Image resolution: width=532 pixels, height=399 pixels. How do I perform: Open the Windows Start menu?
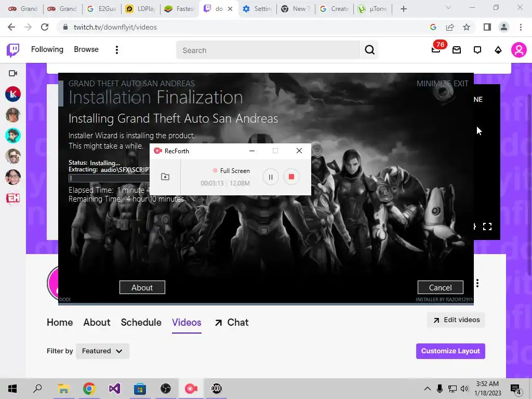click(12, 389)
